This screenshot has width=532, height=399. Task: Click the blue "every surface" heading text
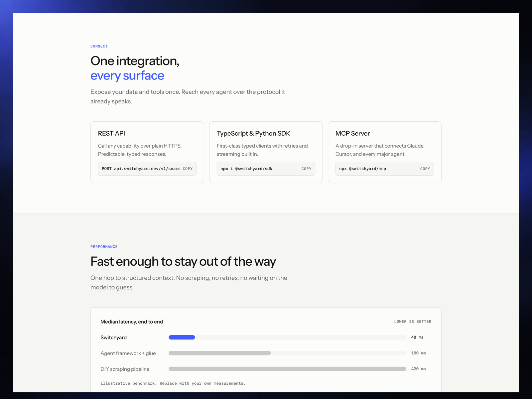coord(127,76)
